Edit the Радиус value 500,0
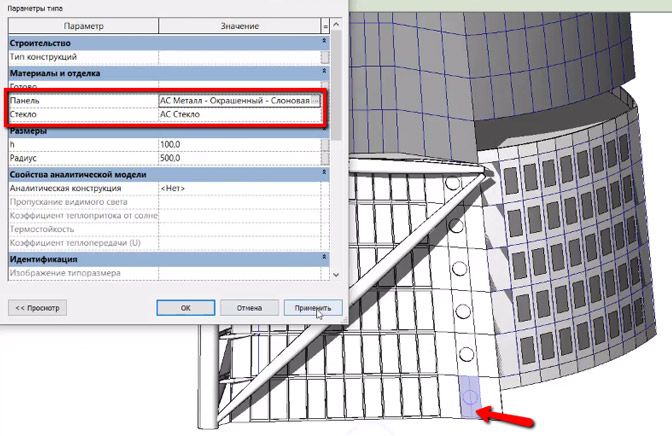The width and height of the screenshot is (672, 436). point(238,158)
